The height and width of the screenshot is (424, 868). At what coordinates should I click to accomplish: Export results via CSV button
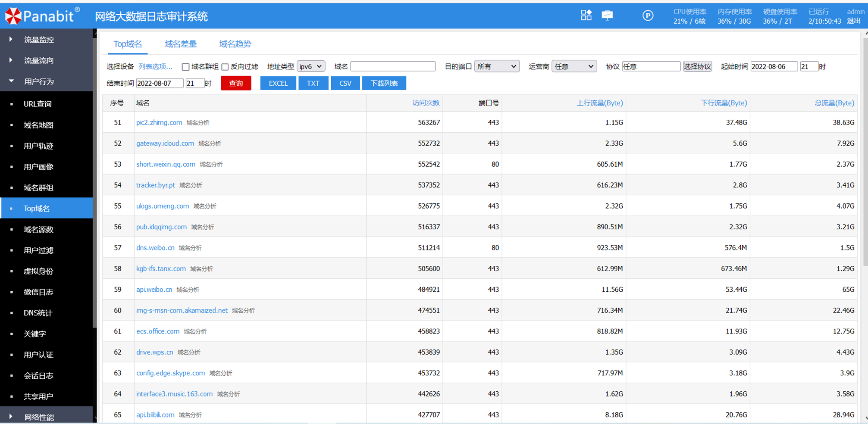tap(345, 83)
